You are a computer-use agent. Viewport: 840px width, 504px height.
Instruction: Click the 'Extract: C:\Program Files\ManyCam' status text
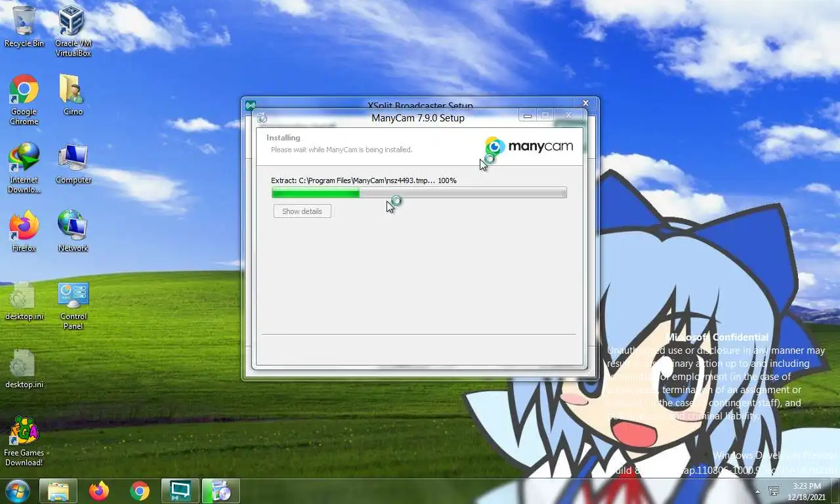pos(364,180)
